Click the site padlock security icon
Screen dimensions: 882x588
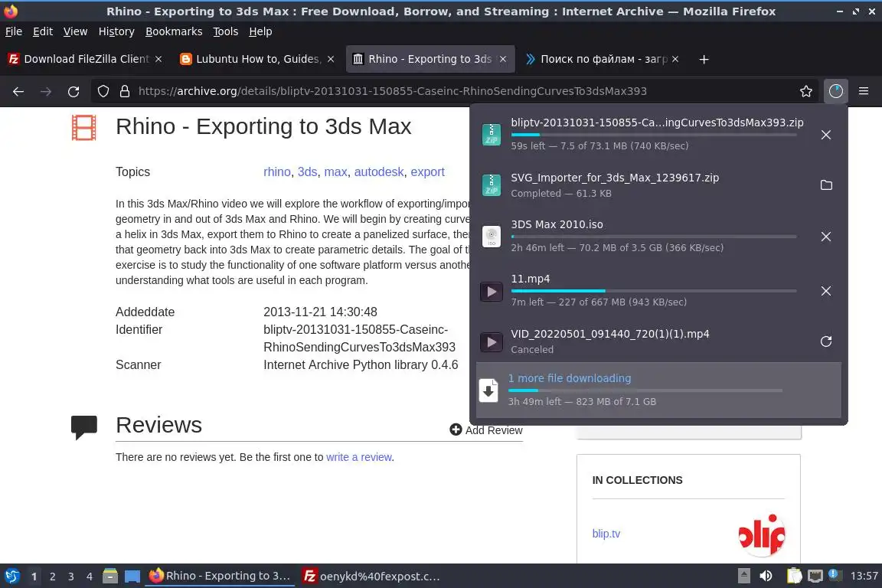click(125, 91)
